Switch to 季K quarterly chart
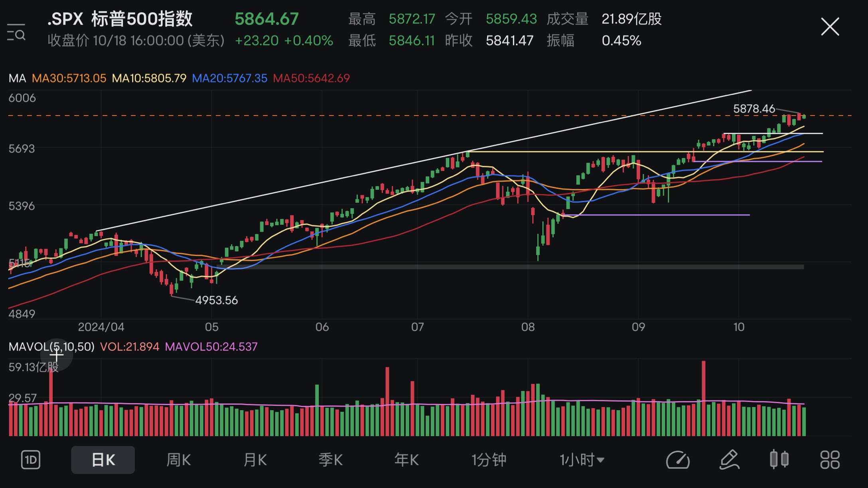 (330, 460)
